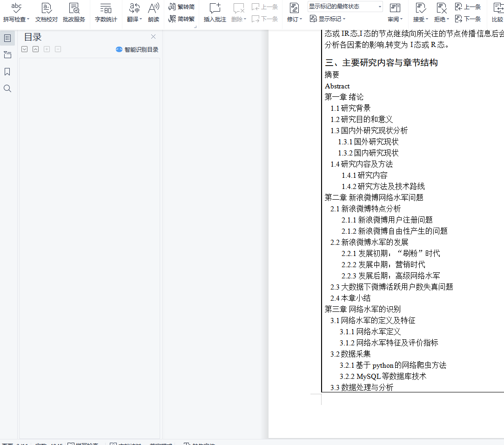Click the plus icon in 目录 pane
The image size is (504, 445).
[47, 49]
